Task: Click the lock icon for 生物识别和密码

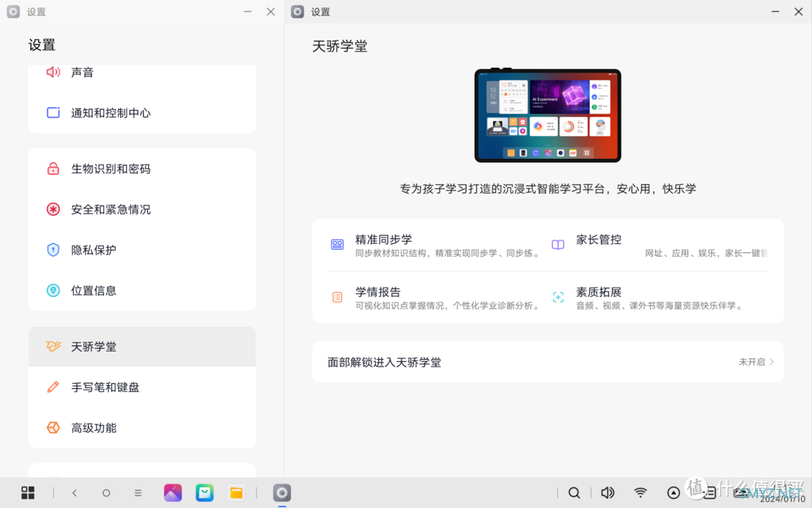Action: 53,169
